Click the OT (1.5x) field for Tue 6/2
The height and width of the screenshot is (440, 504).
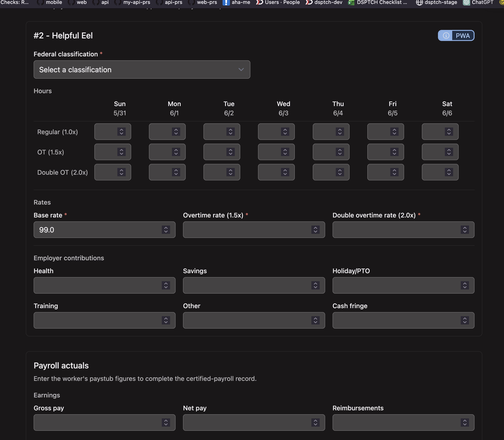222,152
